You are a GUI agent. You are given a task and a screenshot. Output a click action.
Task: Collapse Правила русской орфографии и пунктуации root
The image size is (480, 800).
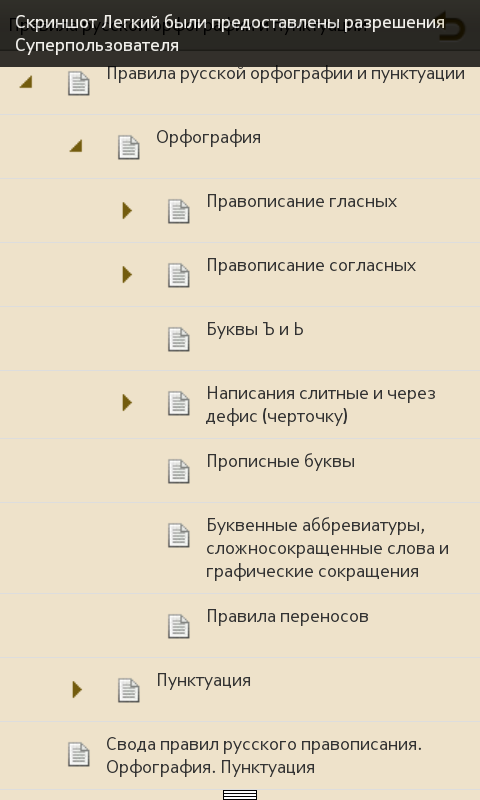pyautogui.click(x=26, y=82)
